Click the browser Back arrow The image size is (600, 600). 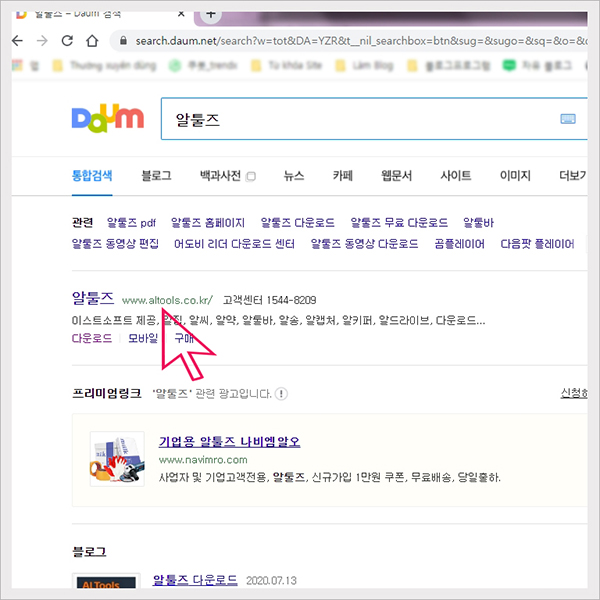coord(17,41)
